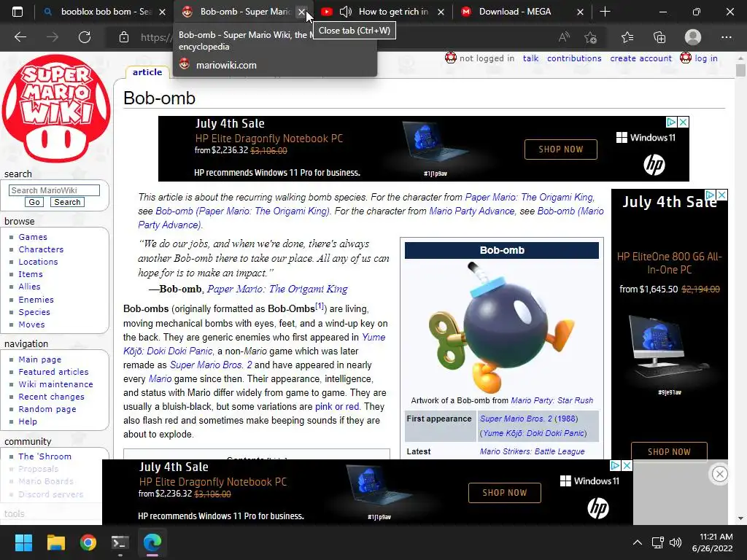The image size is (747, 560).
Task: Open the volume tray icon
Action: pos(676,542)
